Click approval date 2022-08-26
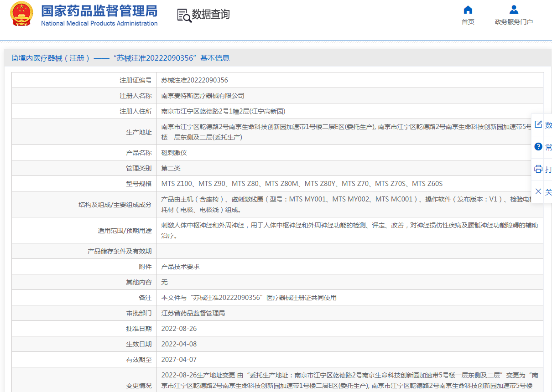The image size is (552, 392). click(x=179, y=329)
